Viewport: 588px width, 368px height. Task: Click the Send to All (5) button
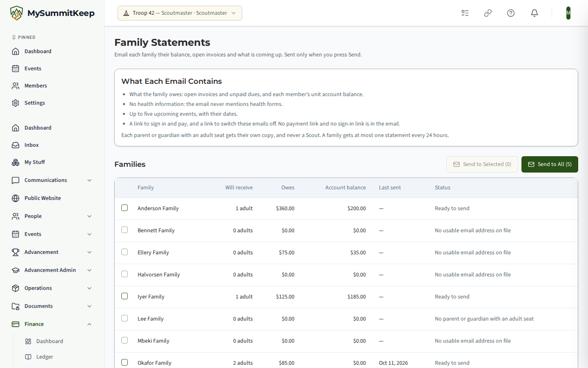click(x=550, y=164)
